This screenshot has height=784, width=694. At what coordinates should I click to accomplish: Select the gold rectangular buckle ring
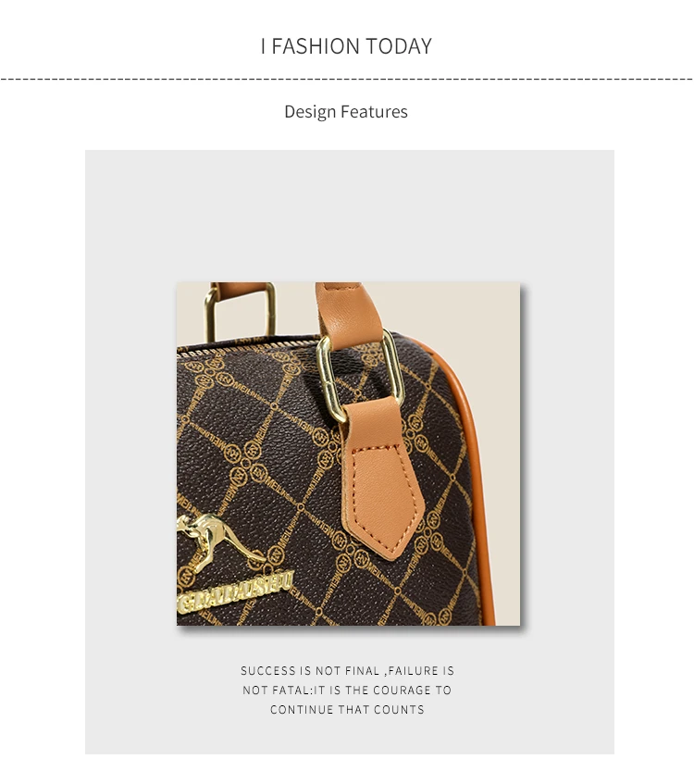[359, 375]
